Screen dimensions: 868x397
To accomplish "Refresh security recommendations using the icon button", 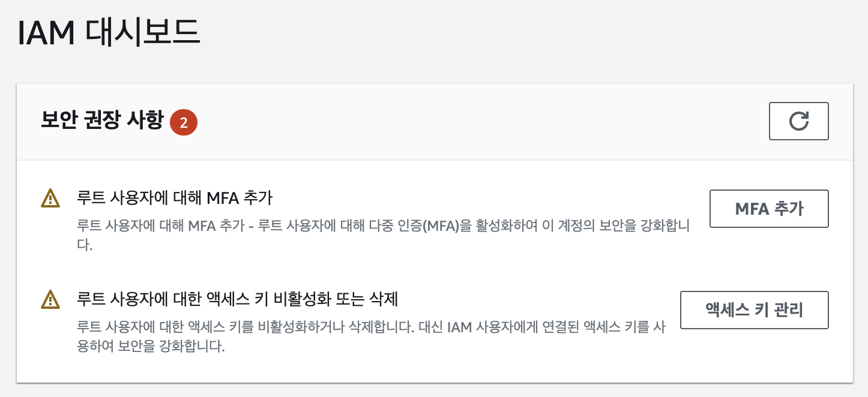I will [798, 121].
